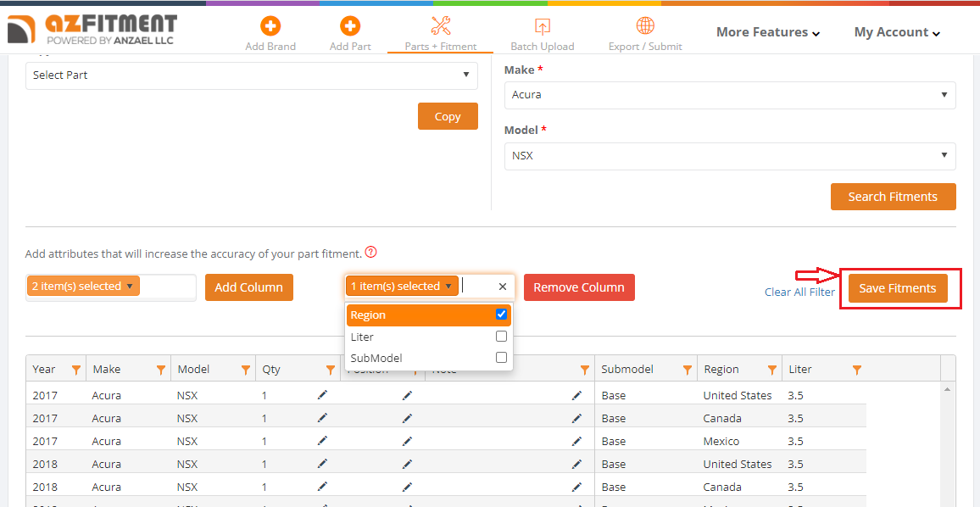Edit Note for the 2018 United States row

(x=576, y=464)
